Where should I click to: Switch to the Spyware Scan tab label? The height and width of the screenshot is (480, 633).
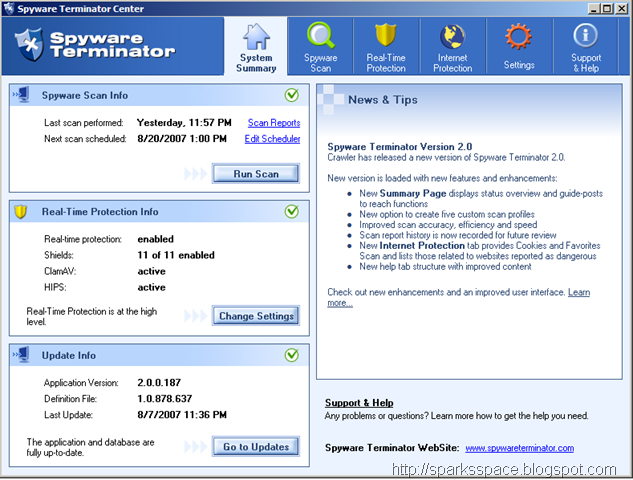coord(321,63)
